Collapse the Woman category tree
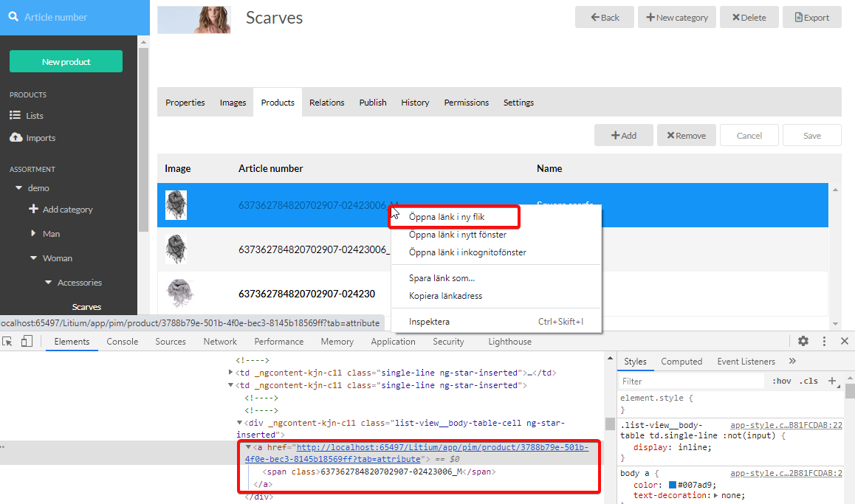 pyautogui.click(x=33, y=258)
